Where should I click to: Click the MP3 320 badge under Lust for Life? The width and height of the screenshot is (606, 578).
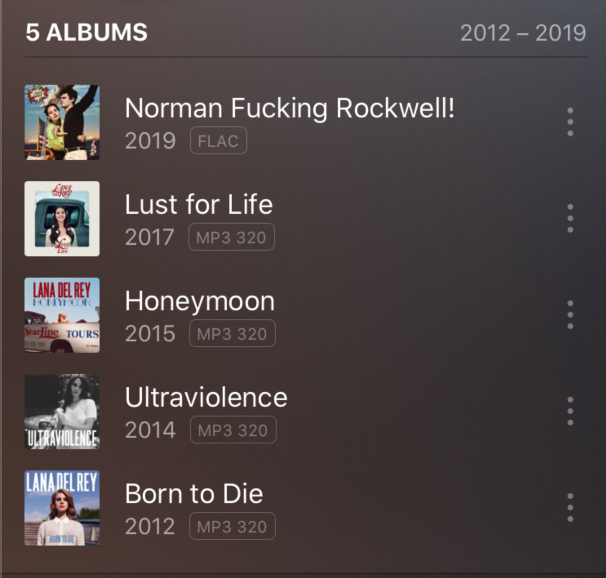[x=232, y=237]
